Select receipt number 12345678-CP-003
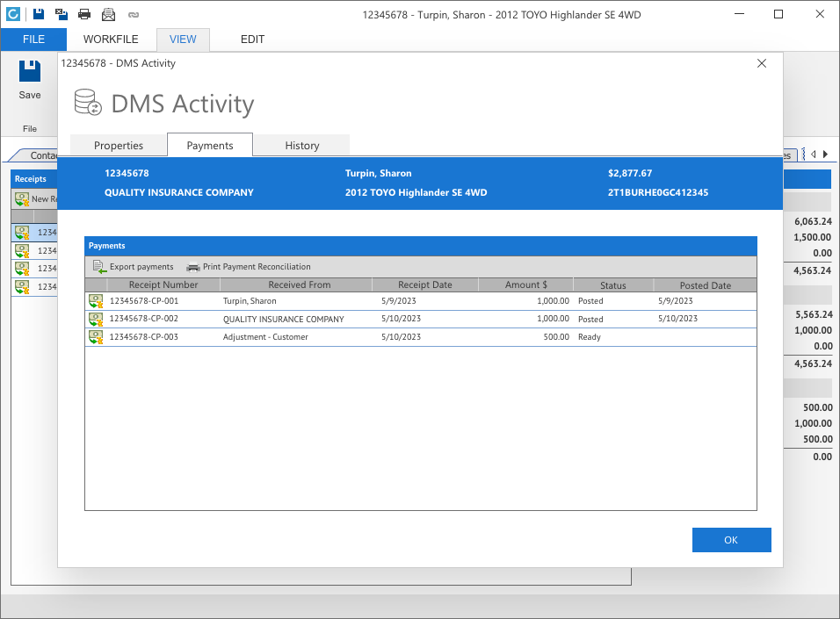Screen dimensions: 840x619 (143, 337)
